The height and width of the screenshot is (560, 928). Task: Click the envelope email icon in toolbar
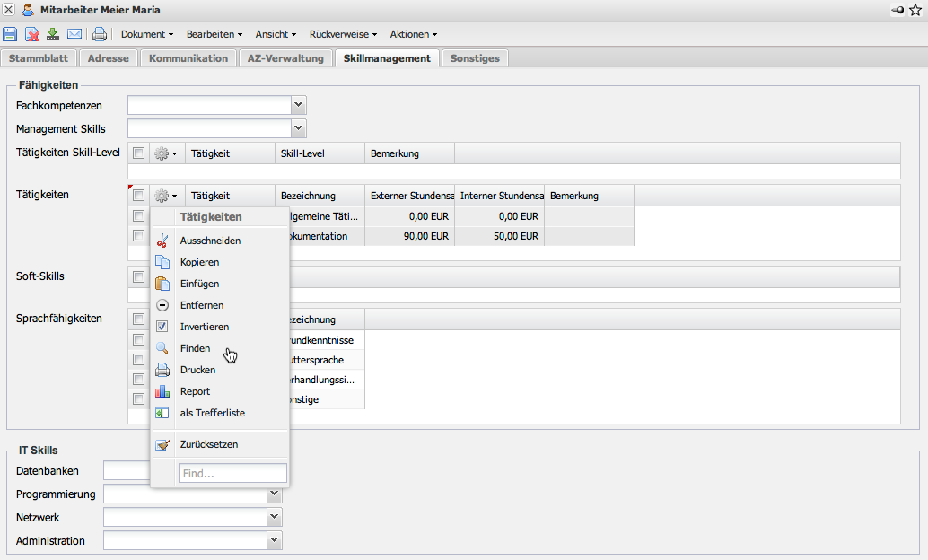pyautogui.click(x=74, y=34)
